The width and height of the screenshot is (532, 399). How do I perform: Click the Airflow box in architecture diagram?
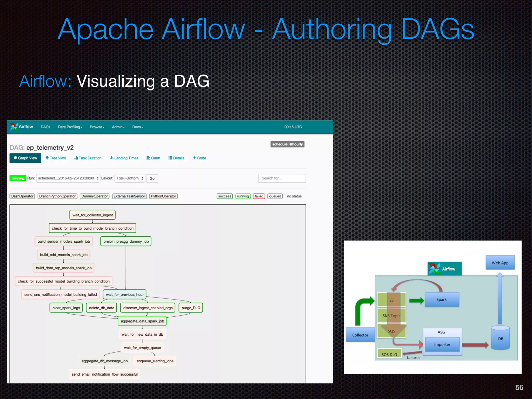click(444, 269)
